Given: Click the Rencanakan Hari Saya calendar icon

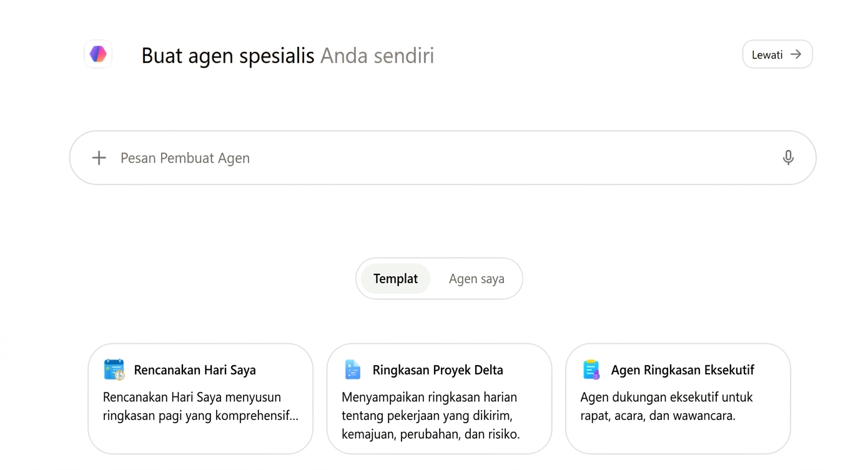Looking at the screenshot, I should [x=114, y=369].
